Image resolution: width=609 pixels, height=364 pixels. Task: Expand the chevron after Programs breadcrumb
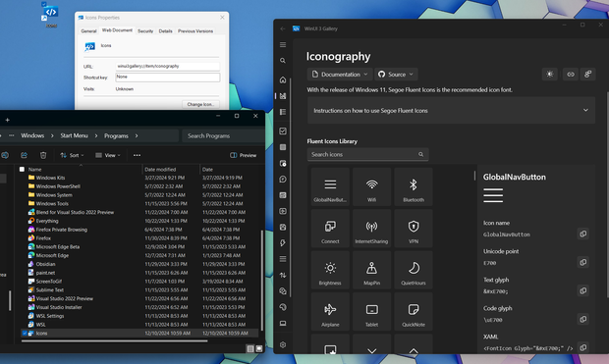point(137,135)
